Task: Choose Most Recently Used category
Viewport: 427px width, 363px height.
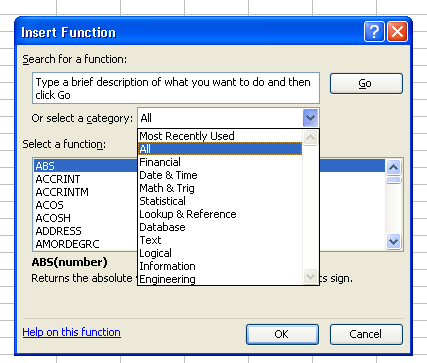Action: coord(220,136)
